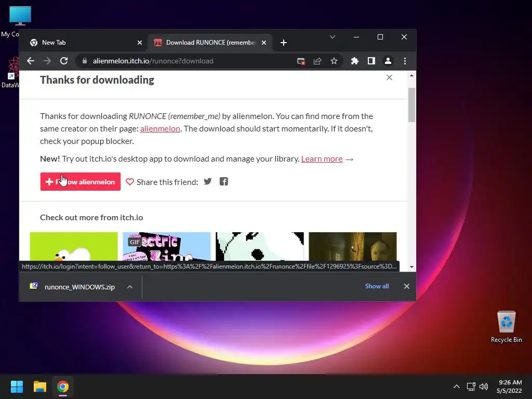Close the Download RUNONCE tab
Image resolution: width=532 pixels, height=399 pixels.
(x=264, y=43)
